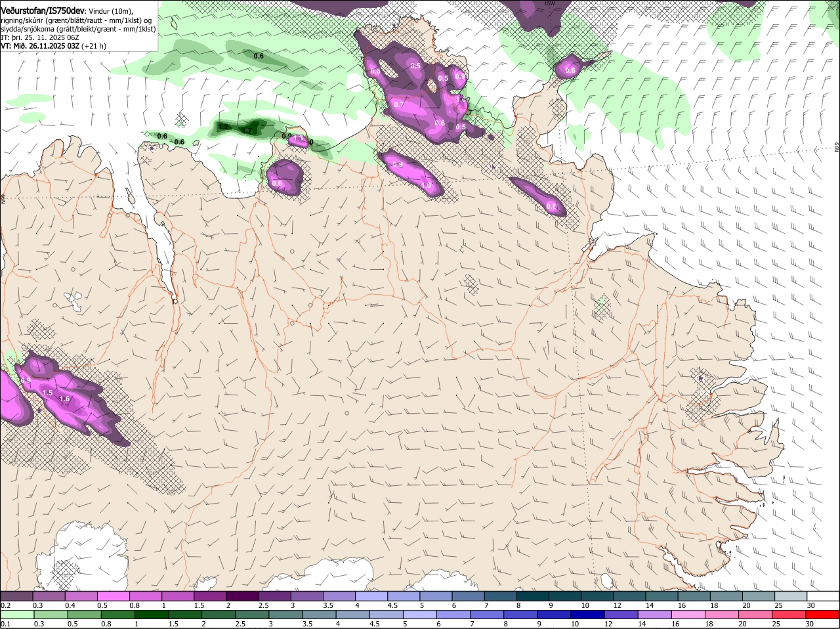Click the 1.2 rain value in dark green
The image size is (840, 629).
pos(223,127)
